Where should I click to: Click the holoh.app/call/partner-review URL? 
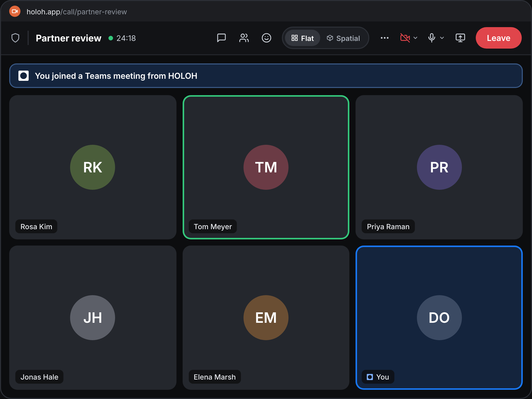(x=77, y=12)
